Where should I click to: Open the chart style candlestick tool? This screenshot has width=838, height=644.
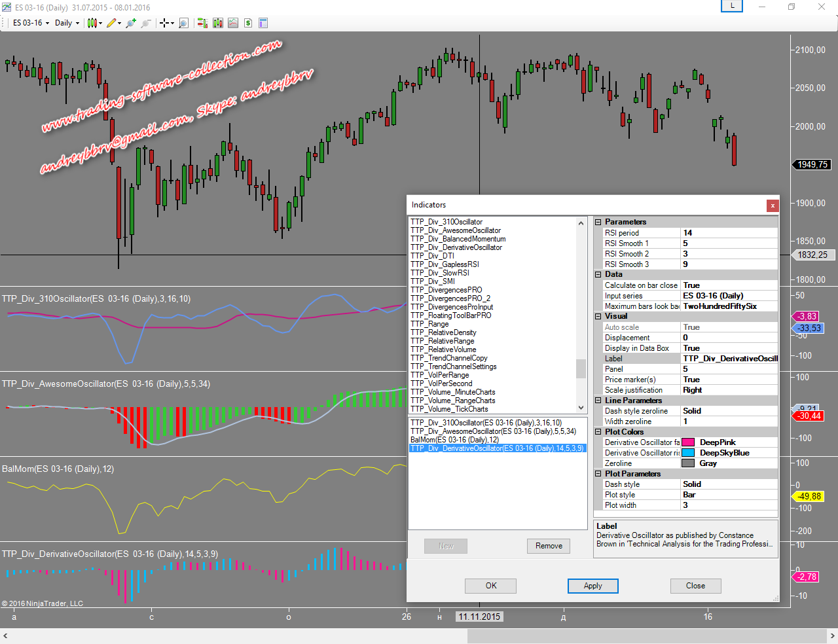(92, 23)
